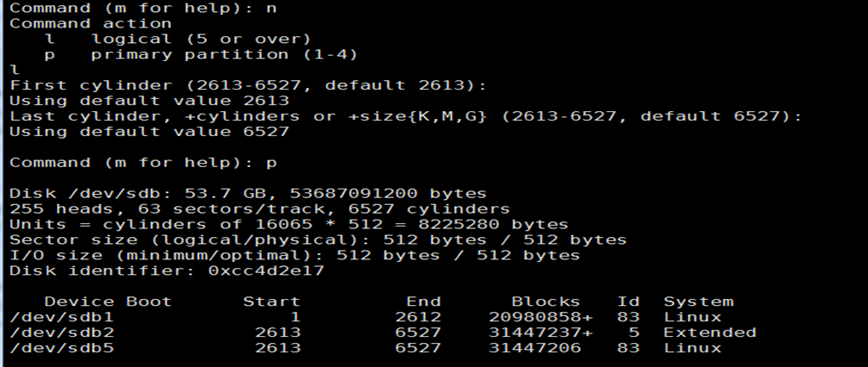Viewport: 868px width, 367px height.
Task: Click the 'Blocks' column header
Action: tap(546, 302)
